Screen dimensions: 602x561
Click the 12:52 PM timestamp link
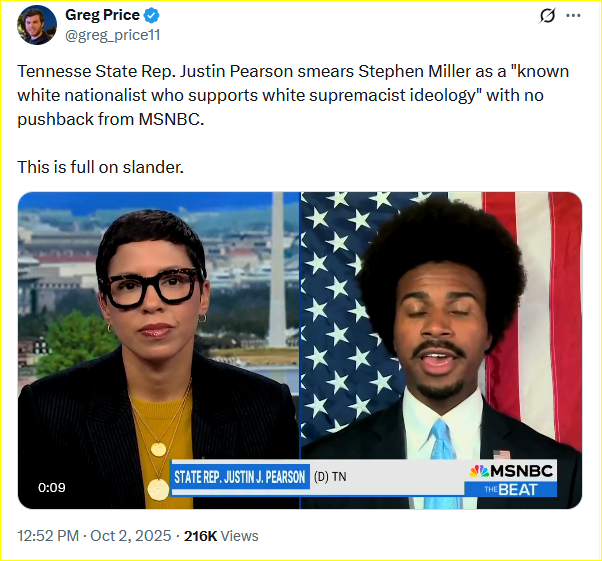48,536
